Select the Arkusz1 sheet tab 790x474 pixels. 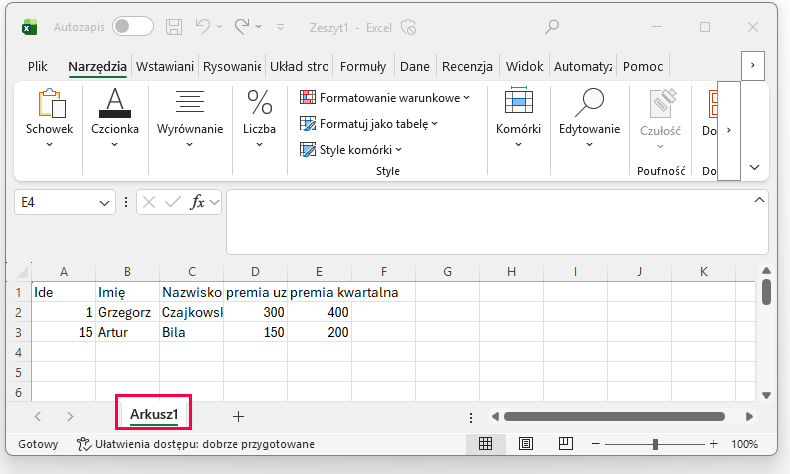click(154, 414)
